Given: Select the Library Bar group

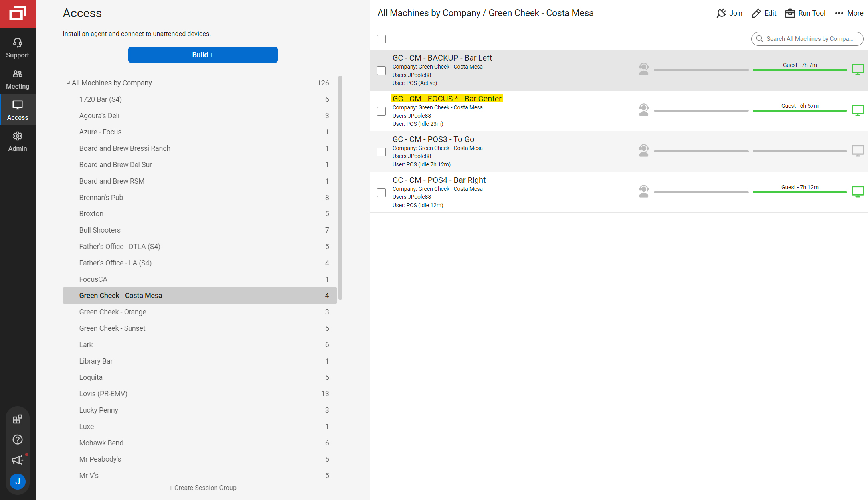Looking at the screenshot, I should [200, 361].
